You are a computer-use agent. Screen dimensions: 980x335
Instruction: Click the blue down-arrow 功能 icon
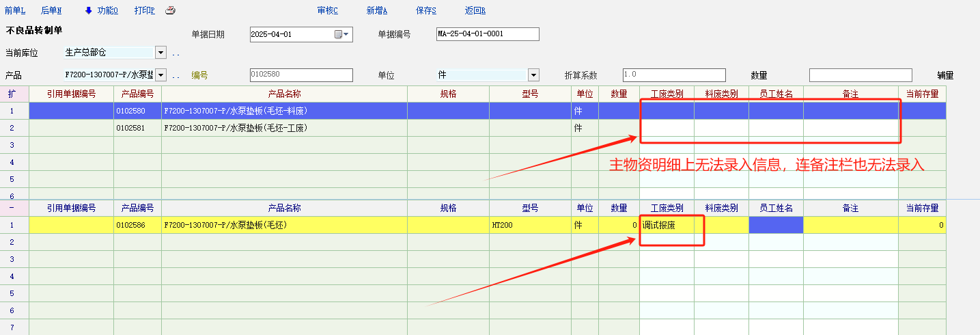click(x=89, y=10)
